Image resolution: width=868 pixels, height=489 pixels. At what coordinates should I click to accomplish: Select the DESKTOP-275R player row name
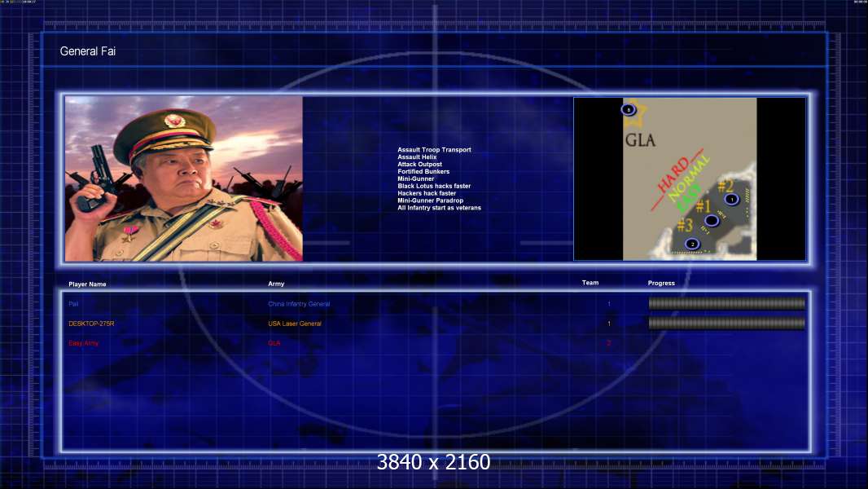pos(91,324)
